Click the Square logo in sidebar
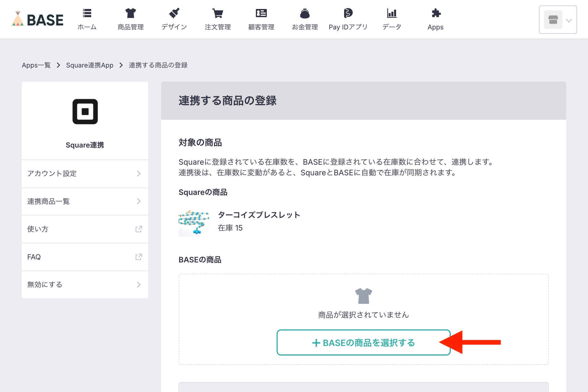Viewport: 588px width, 392px height. coord(85,112)
